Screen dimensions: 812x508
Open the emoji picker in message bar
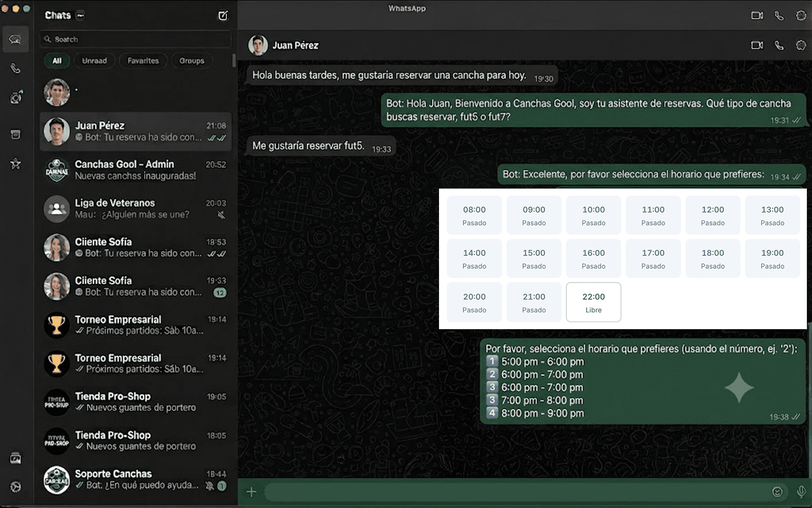click(x=777, y=492)
